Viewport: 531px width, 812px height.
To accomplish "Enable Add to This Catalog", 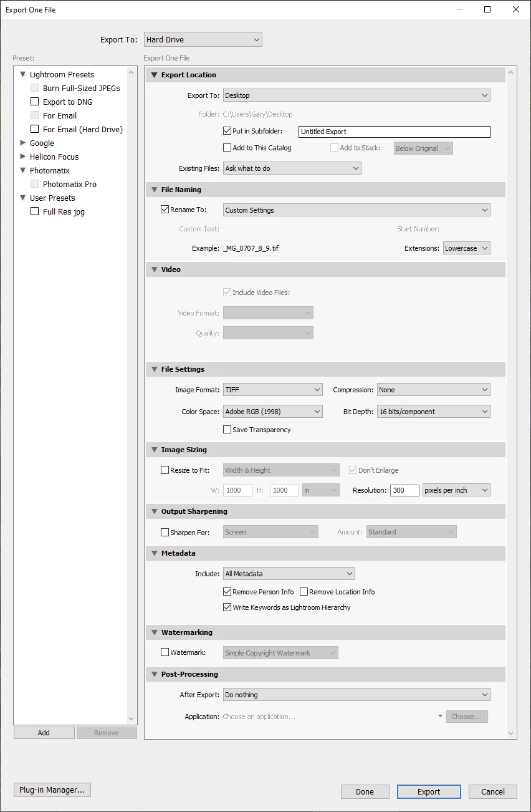I will pyautogui.click(x=227, y=148).
